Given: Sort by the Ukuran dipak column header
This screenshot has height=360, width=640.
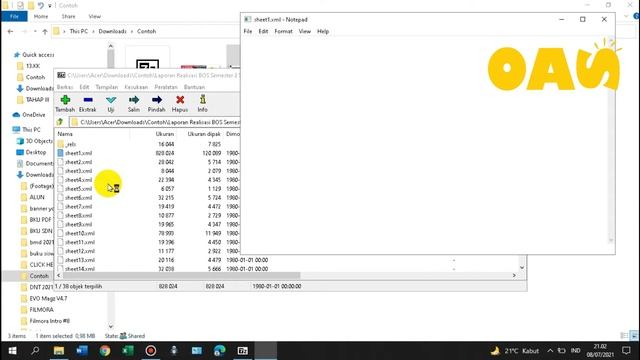Looking at the screenshot, I should [204, 134].
